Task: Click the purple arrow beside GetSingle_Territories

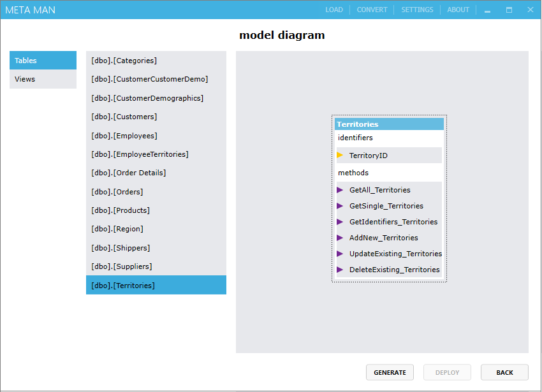Action: pyautogui.click(x=339, y=205)
